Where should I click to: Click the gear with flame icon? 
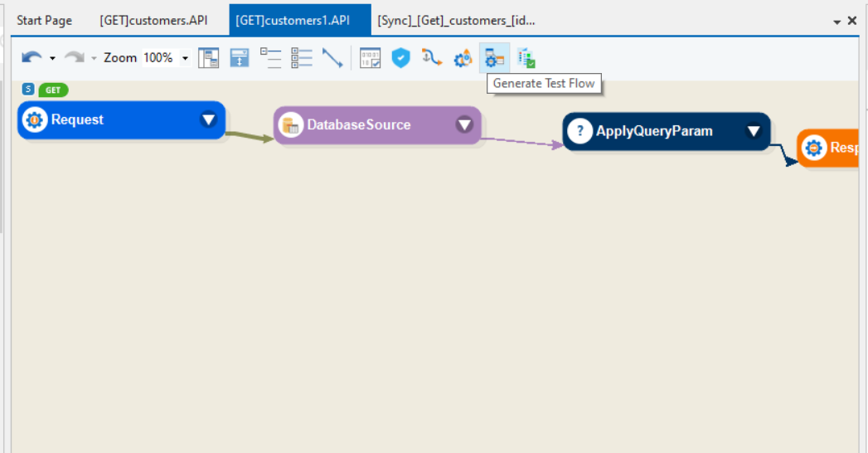[463, 58]
